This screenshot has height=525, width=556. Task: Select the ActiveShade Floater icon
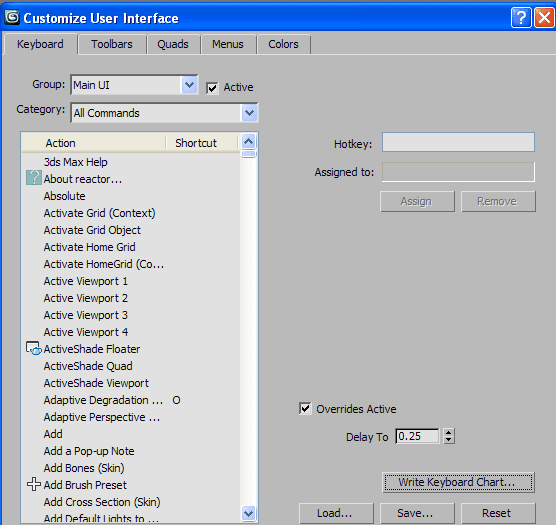[34, 348]
